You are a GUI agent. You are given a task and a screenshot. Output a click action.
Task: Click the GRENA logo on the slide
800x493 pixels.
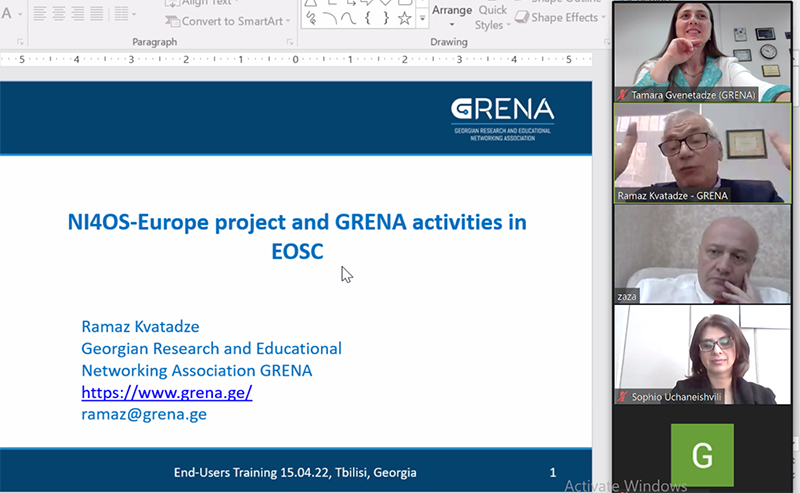click(503, 119)
